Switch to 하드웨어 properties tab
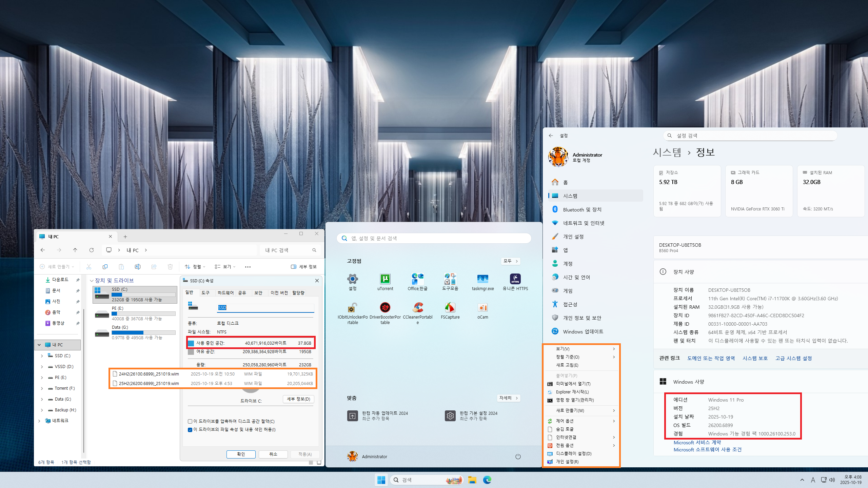868x488 pixels. pos(225,292)
